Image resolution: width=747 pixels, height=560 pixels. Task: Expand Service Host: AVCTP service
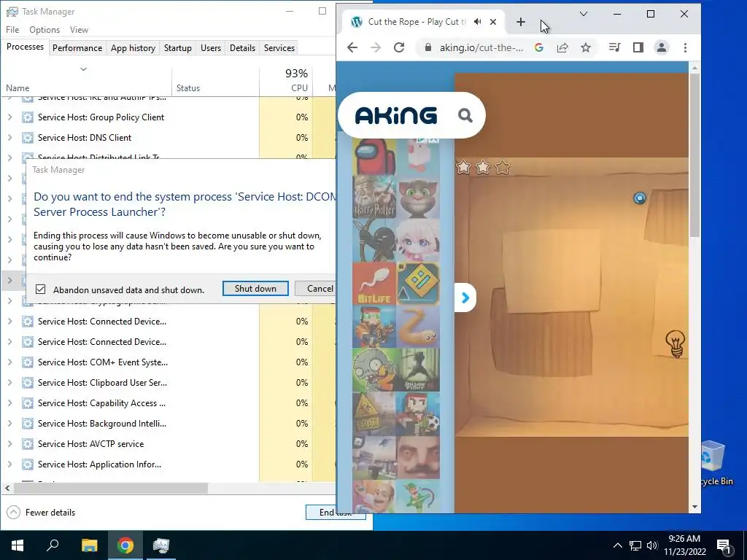pos(9,444)
